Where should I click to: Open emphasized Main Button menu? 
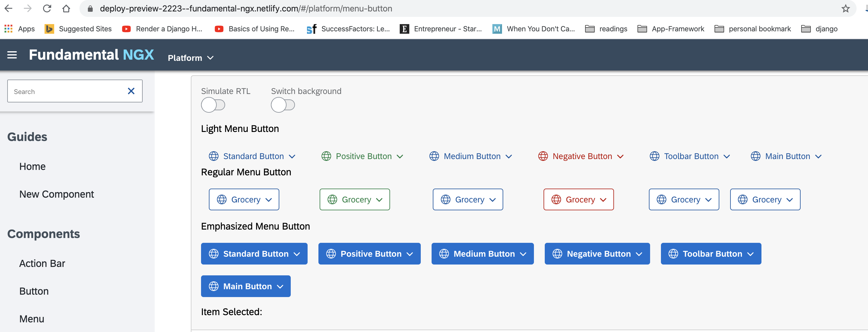(246, 286)
